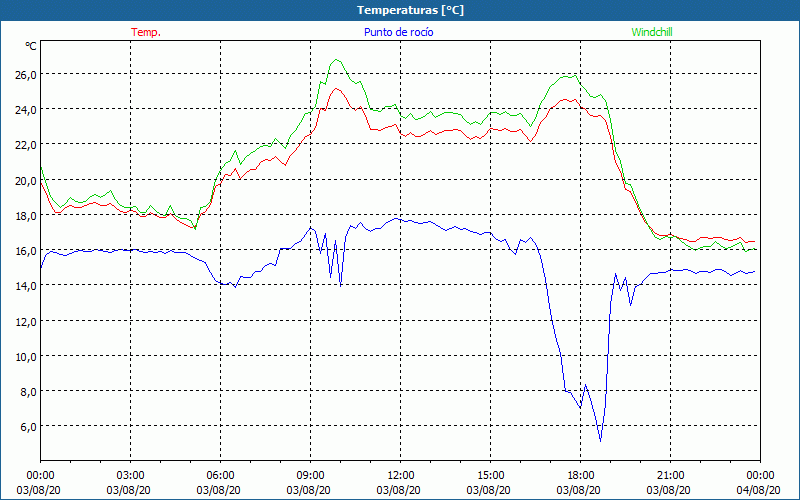The image size is (800, 500).
Task: Click the 24,0 y-axis value
Action: 25,110
